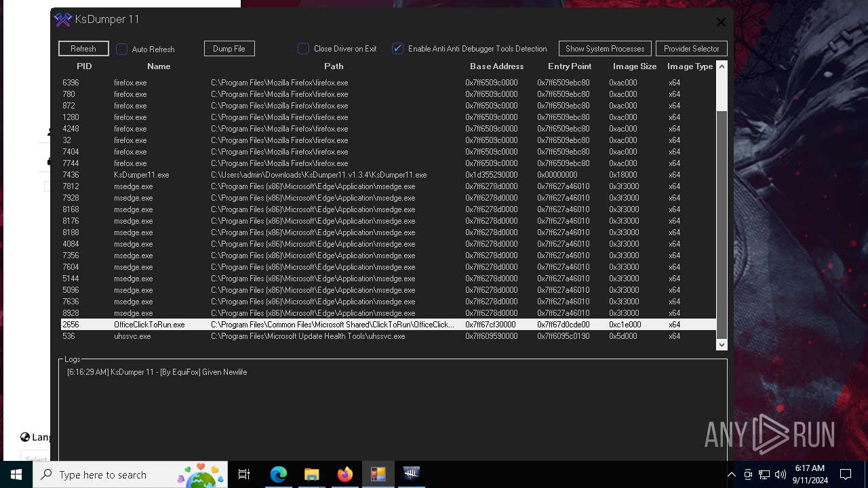Select the msedge.exe row with PID 7812
The width and height of the screenshot is (868, 488).
point(388,186)
